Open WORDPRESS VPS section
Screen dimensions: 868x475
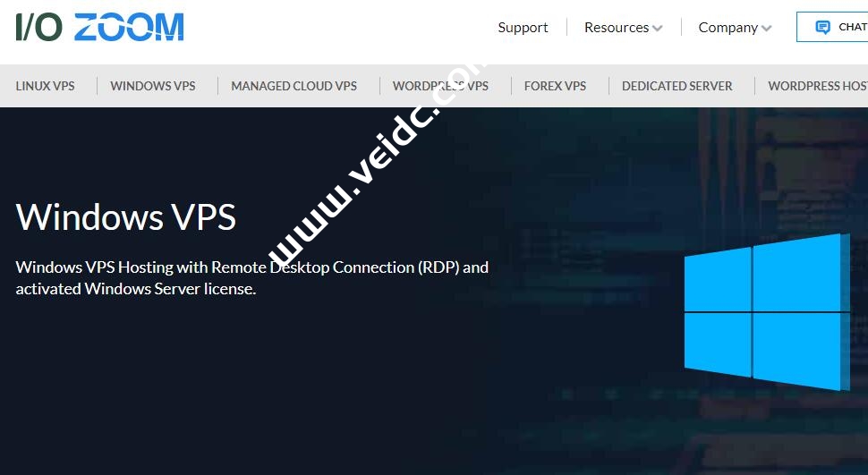(x=440, y=86)
